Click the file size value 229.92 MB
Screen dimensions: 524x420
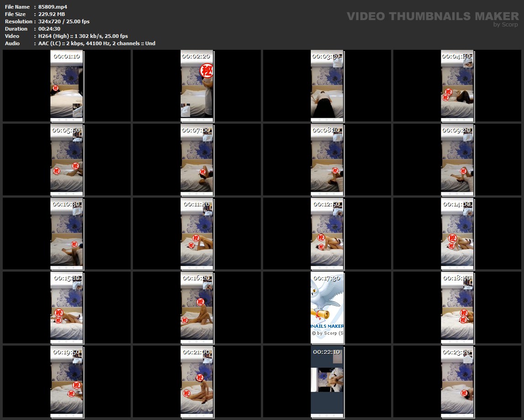coord(51,14)
